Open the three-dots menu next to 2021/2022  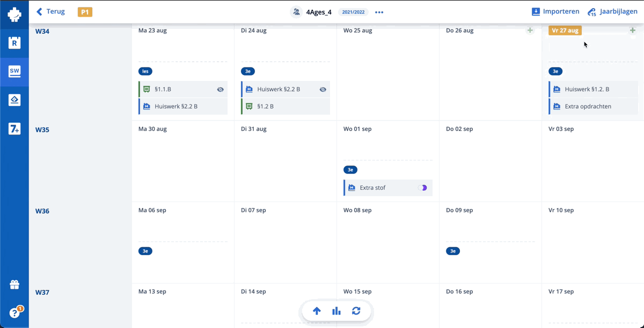(x=379, y=12)
